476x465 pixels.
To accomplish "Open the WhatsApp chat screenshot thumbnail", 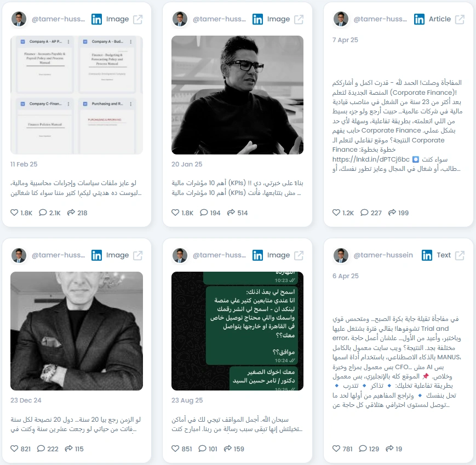I will click(237, 331).
